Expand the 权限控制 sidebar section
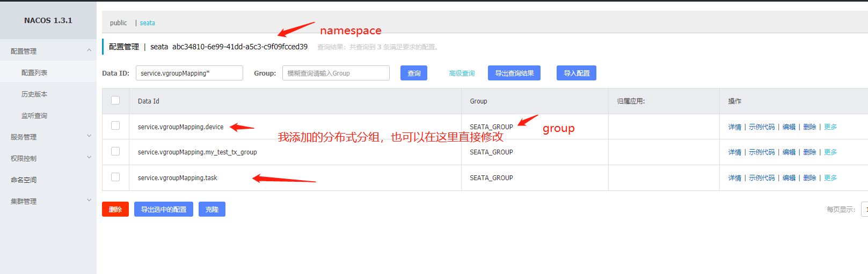The height and width of the screenshot is (274, 868). pyautogui.click(x=48, y=158)
